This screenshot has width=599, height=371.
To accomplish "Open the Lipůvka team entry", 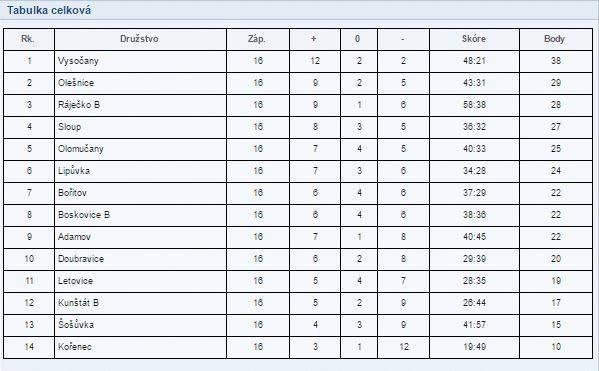I will [x=74, y=171].
